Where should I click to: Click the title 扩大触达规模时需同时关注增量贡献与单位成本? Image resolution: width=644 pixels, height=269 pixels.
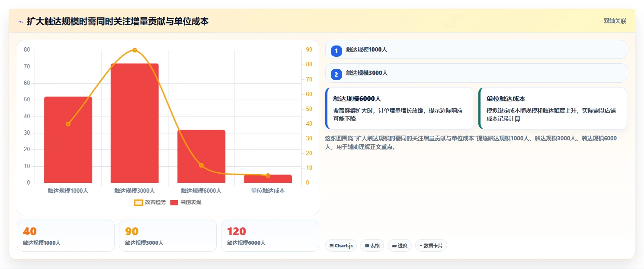[118, 21]
